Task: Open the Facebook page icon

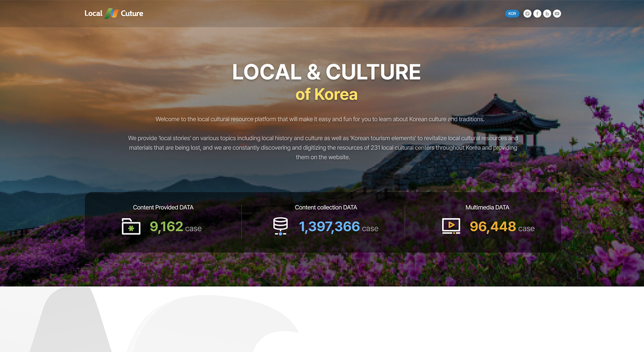Action: pos(537,14)
